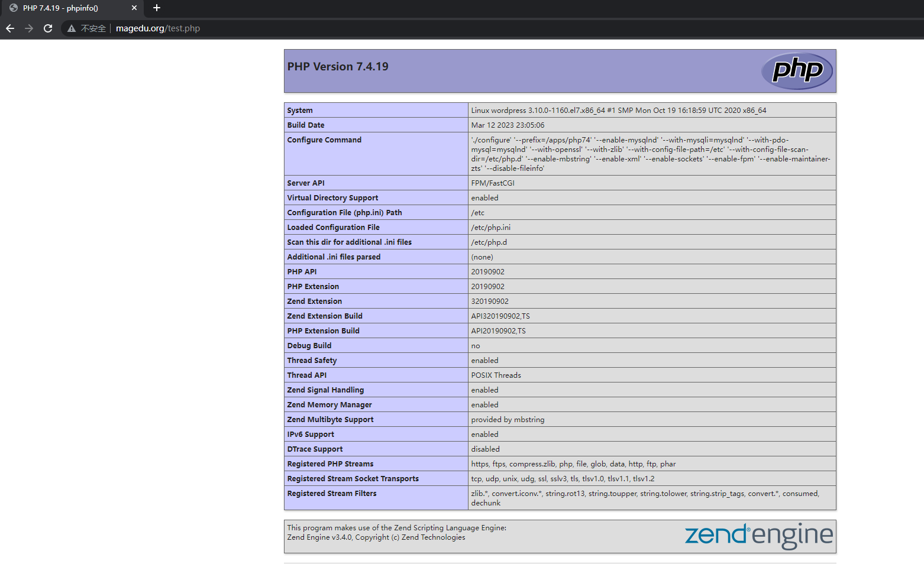Click the Thread API label
Viewport: 924px width, 564px height.
tap(307, 375)
